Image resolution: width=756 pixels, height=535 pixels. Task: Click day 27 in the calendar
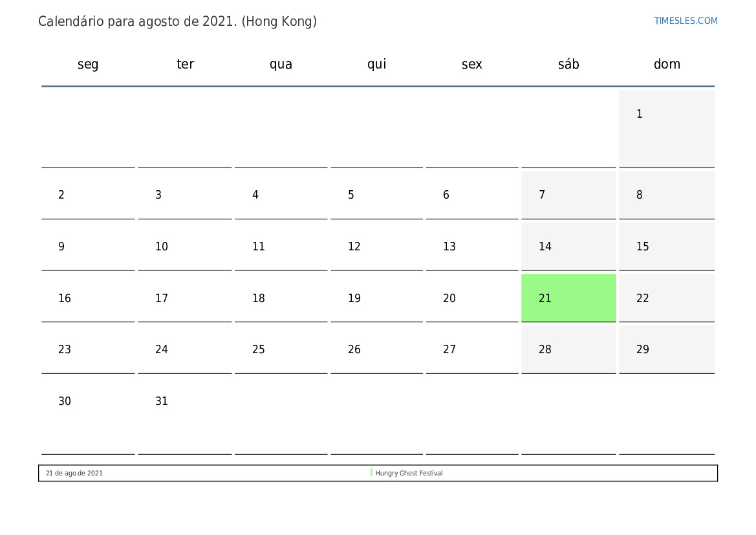[x=472, y=350]
